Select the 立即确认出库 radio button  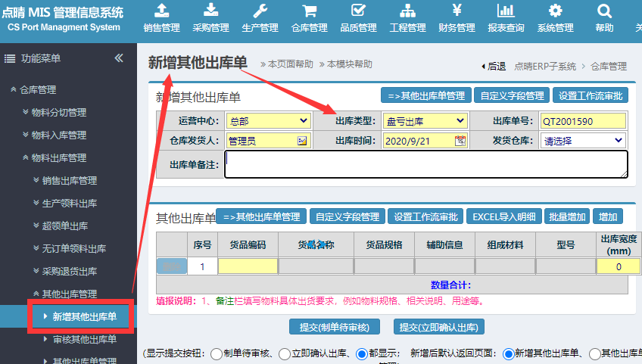pyautogui.click(x=285, y=353)
